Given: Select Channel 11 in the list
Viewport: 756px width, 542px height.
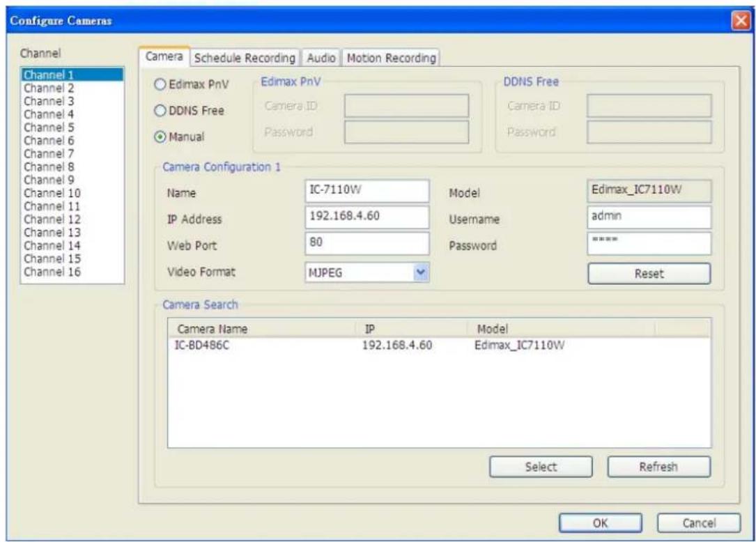Looking at the screenshot, I should pos(72,206).
